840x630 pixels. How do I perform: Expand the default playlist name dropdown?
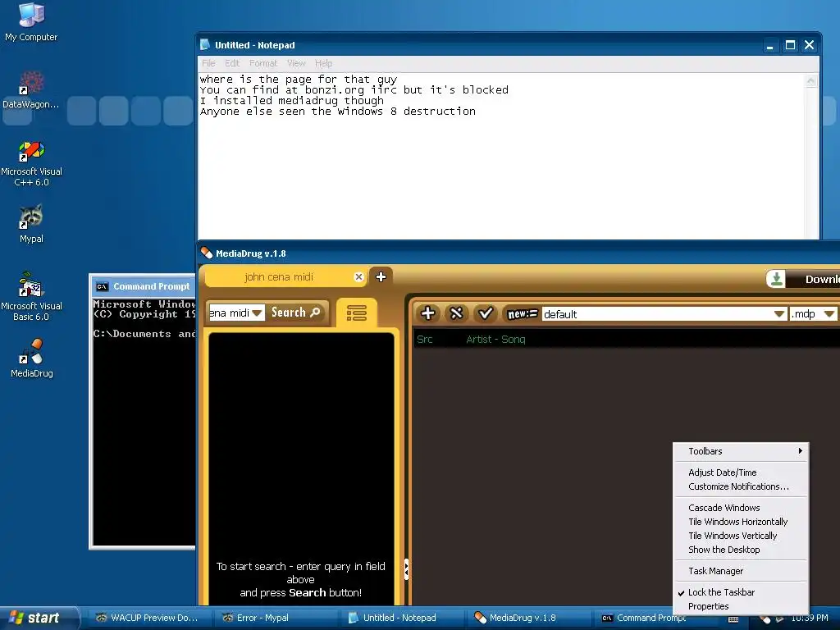[x=779, y=314]
